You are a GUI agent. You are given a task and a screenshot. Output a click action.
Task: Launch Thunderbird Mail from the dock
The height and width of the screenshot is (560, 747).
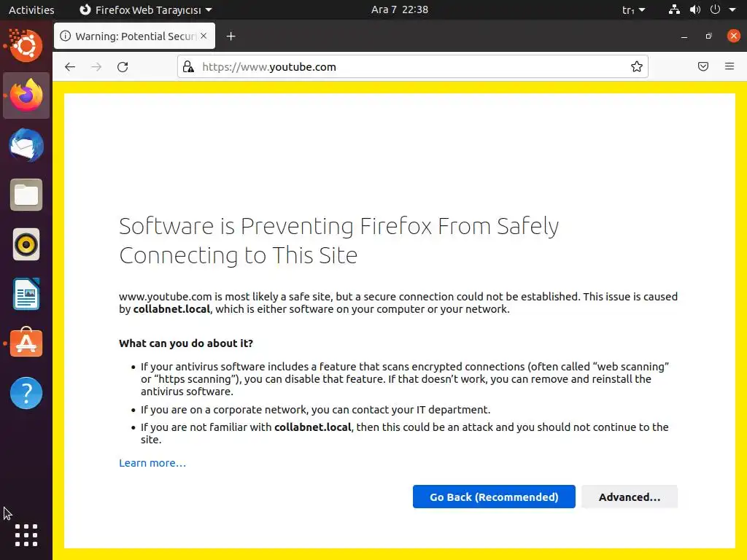click(26, 145)
